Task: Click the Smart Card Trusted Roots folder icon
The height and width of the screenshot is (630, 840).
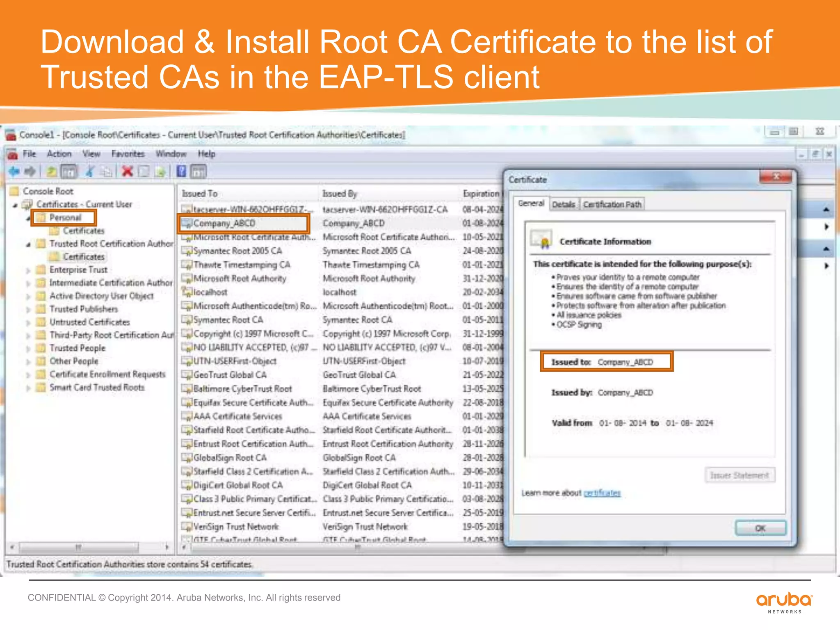Action: [x=41, y=387]
